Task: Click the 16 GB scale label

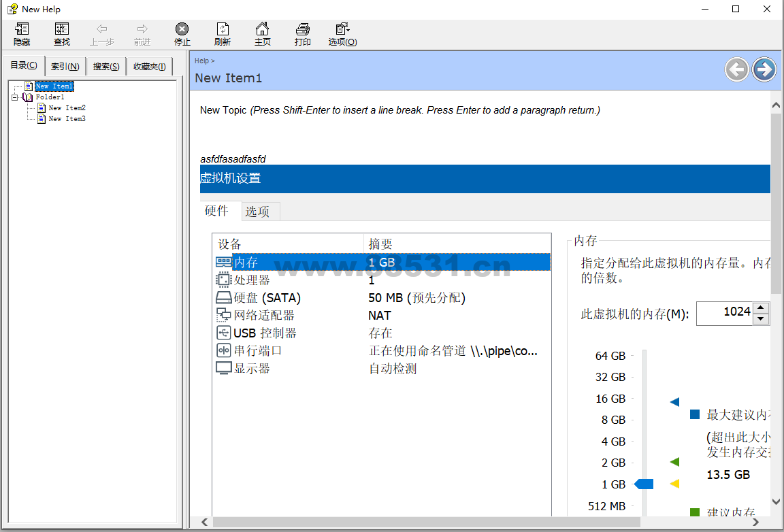Action: (x=610, y=399)
